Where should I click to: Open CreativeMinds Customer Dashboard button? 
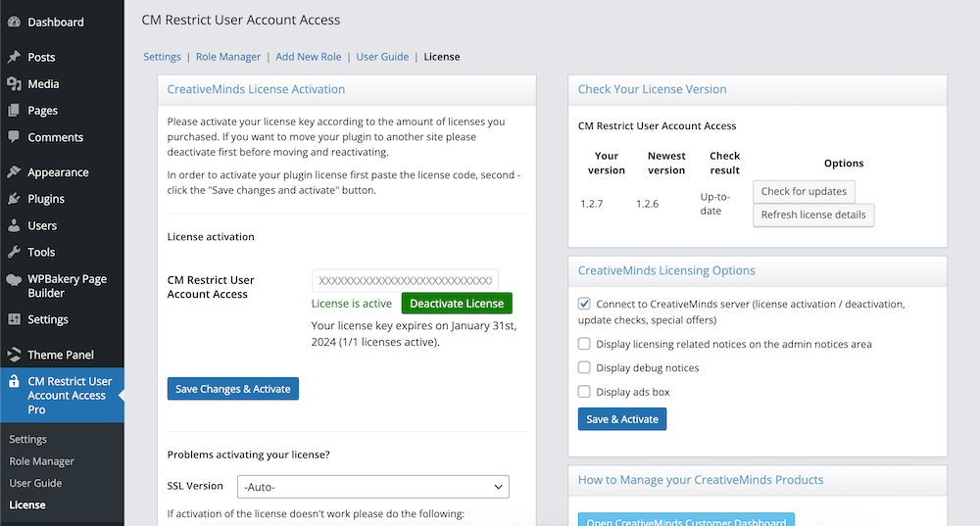pyautogui.click(x=686, y=520)
